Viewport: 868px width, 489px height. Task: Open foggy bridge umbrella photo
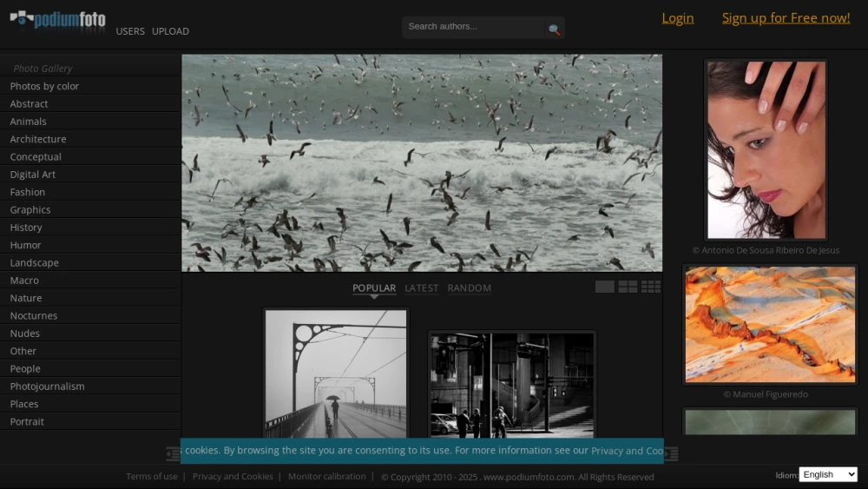click(x=335, y=373)
